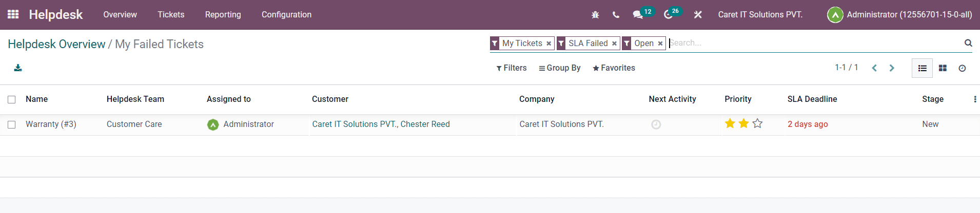
Task: Open the apps grid menu icon
Action: click(x=13, y=14)
